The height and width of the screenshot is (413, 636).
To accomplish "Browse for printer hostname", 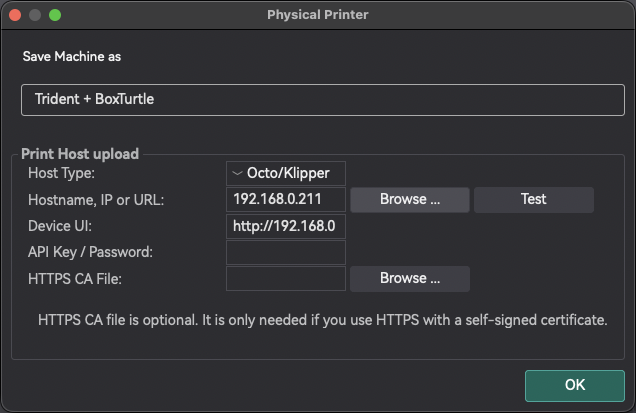I will [x=410, y=199].
